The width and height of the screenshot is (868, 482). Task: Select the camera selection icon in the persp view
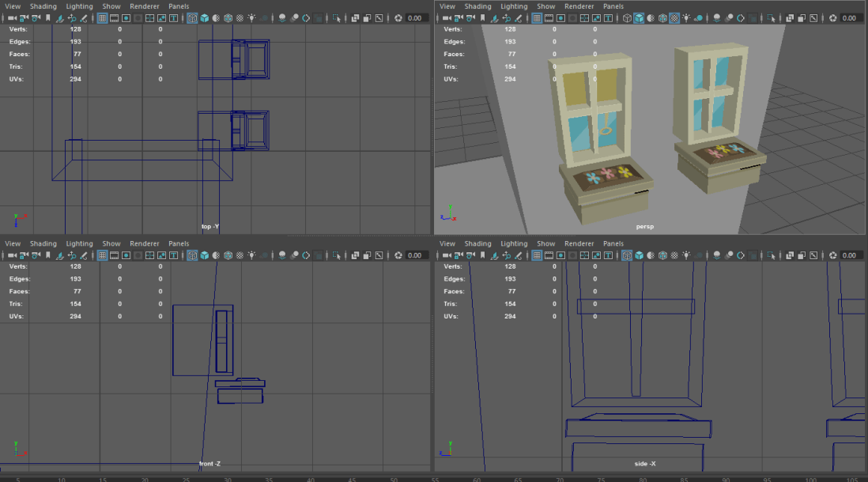tap(446, 17)
